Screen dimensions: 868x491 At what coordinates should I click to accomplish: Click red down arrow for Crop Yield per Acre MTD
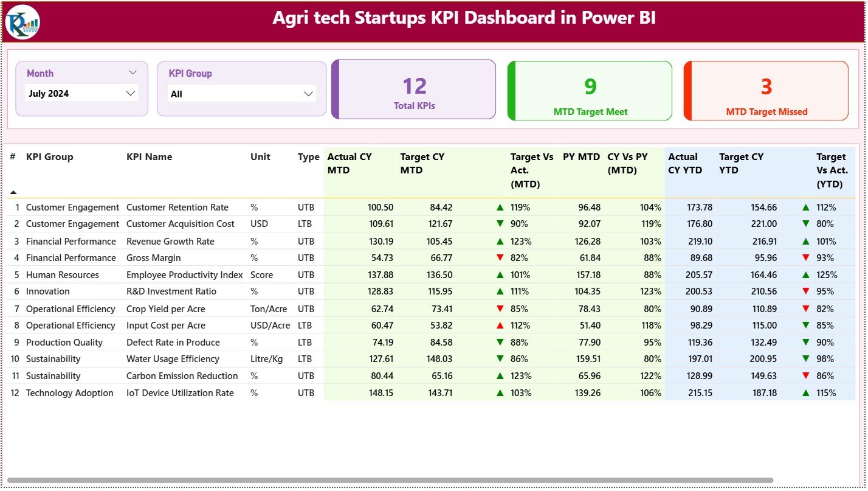tap(500, 309)
